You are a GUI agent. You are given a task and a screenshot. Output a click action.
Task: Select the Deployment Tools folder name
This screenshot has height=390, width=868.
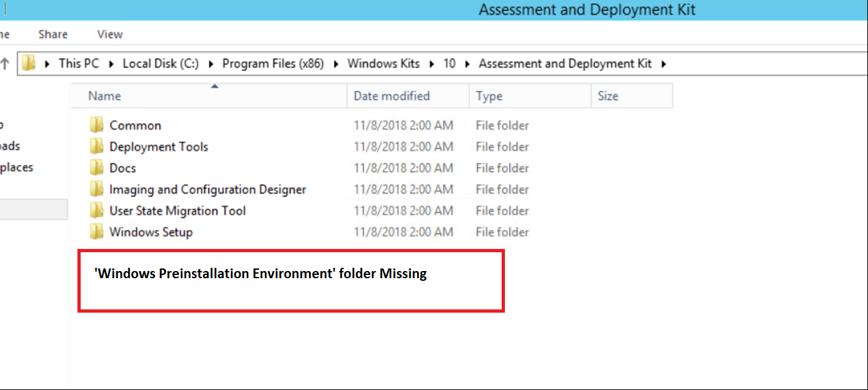(159, 147)
